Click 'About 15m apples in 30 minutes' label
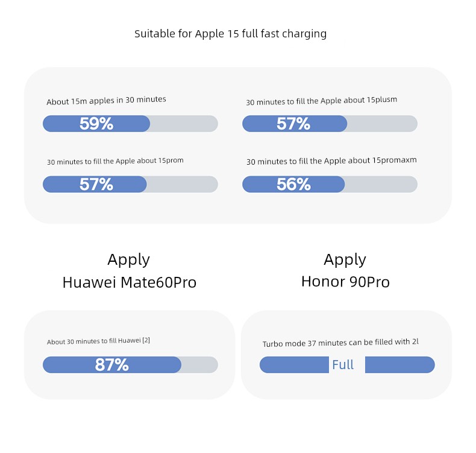The image size is (476, 453). point(106,100)
